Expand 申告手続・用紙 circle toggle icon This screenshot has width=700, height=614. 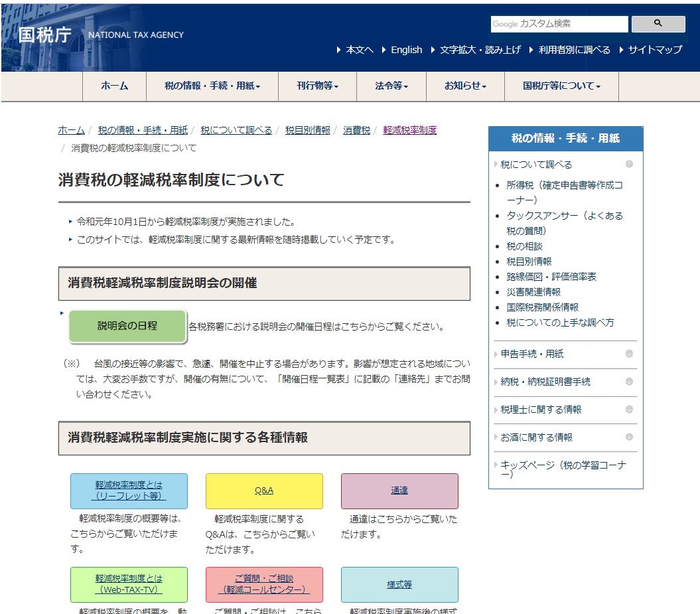pyautogui.click(x=629, y=354)
